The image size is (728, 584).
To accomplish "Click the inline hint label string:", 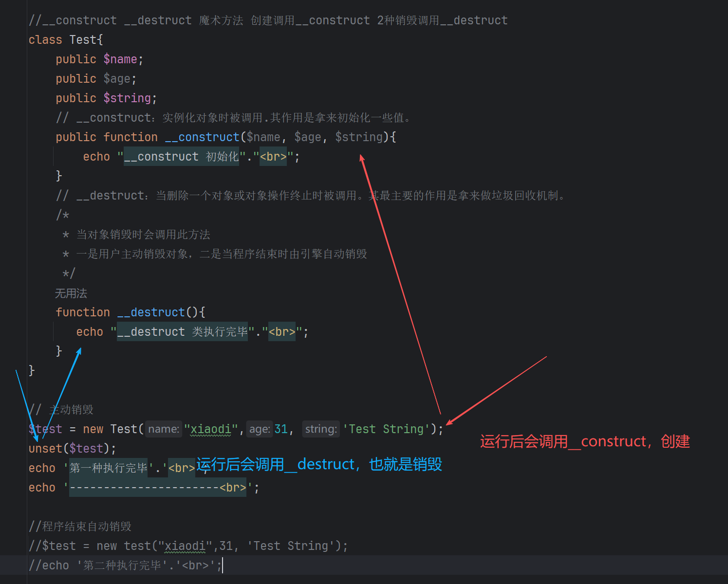I will tap(320, 429).
